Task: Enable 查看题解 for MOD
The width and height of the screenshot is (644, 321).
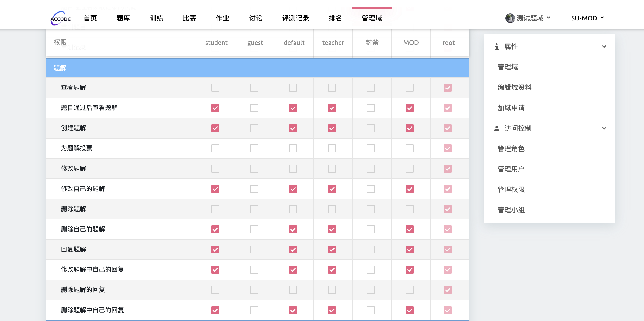Action: click(x=410, y=88)
